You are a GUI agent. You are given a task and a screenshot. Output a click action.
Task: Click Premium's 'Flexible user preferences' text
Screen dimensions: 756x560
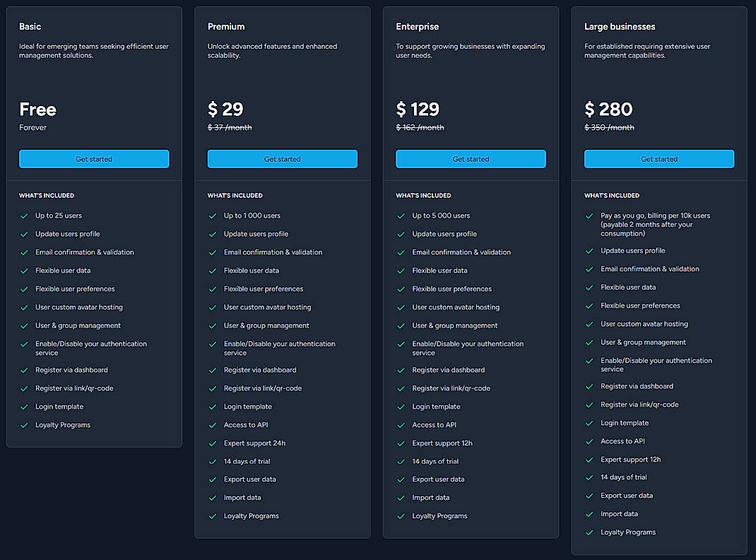pyautogui.click(x=264, y=289)
